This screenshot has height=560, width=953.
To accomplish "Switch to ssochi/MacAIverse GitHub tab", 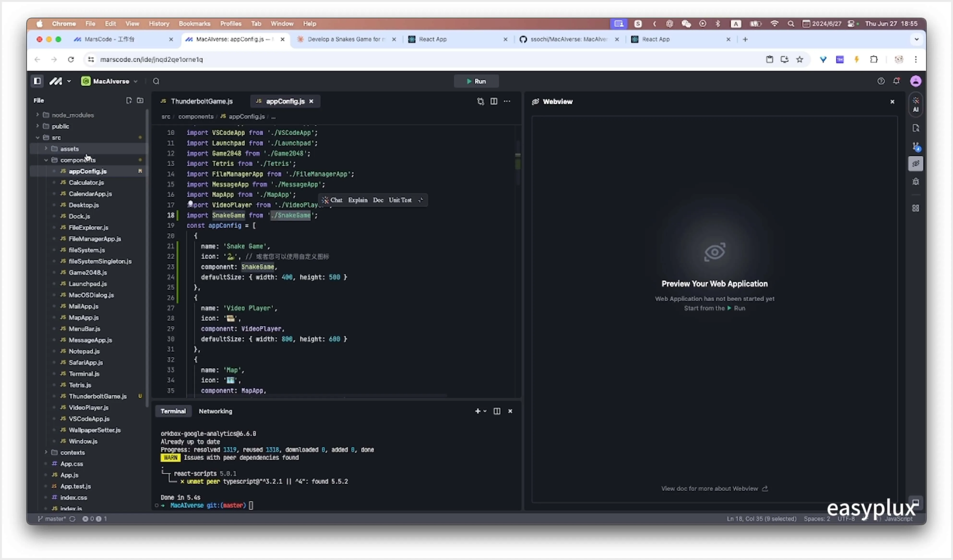I will (x=570, y=39).
